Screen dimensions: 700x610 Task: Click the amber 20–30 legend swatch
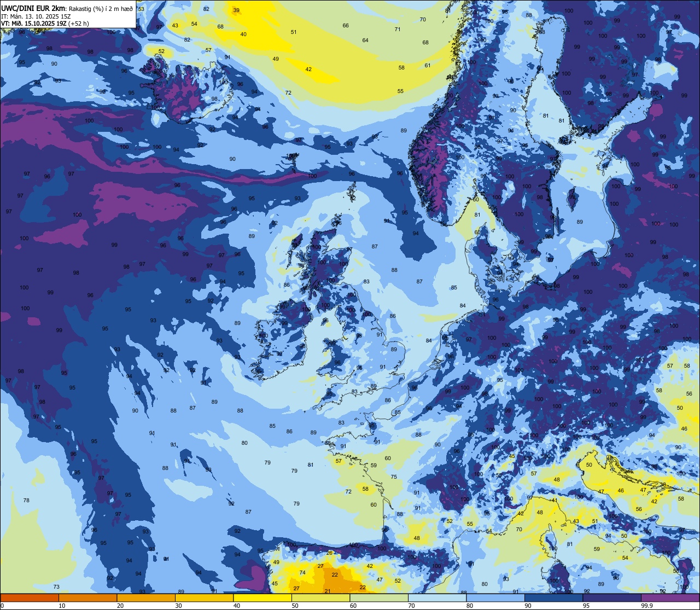tap(146, 597)
